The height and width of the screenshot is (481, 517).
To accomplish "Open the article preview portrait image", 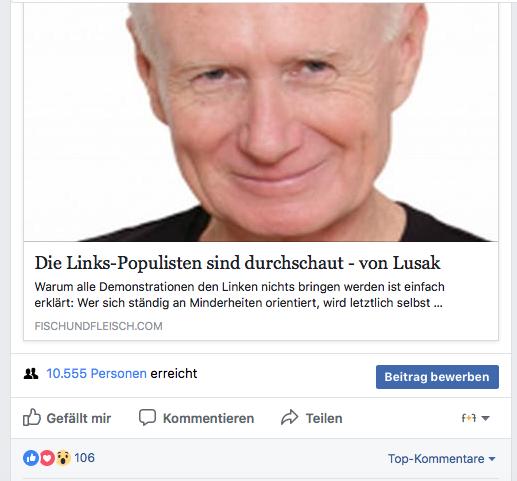I will click(x=261, y=122).
